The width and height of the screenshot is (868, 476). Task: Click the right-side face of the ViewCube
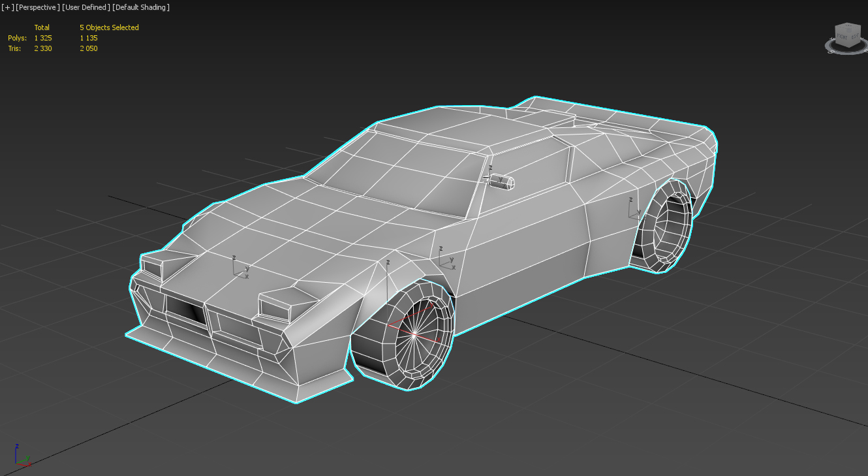(855, 37)
